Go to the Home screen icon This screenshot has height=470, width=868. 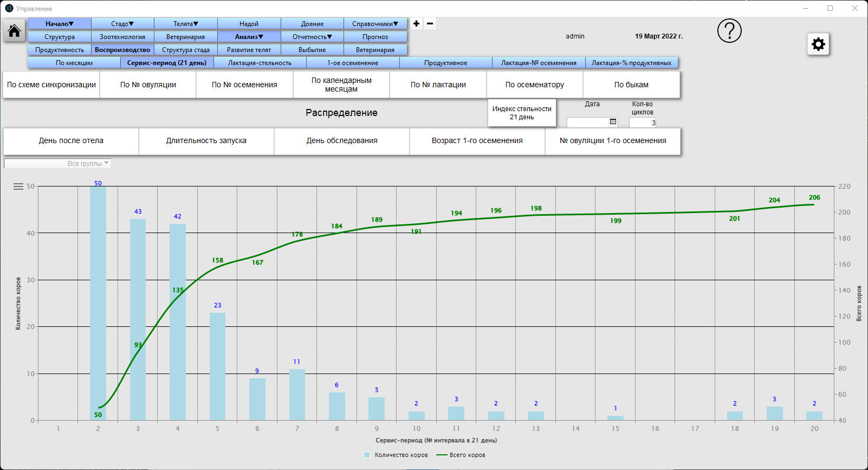pos(15,31)
